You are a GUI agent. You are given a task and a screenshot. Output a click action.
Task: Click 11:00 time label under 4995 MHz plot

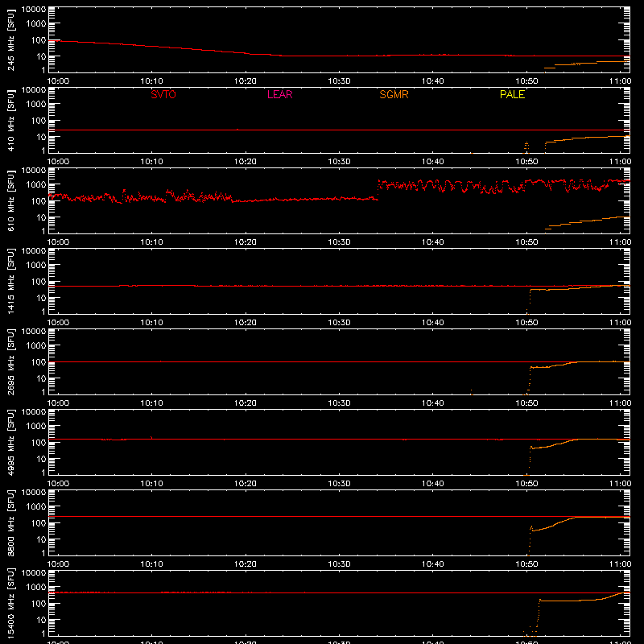pyautogui.click(x=620, y=484)
